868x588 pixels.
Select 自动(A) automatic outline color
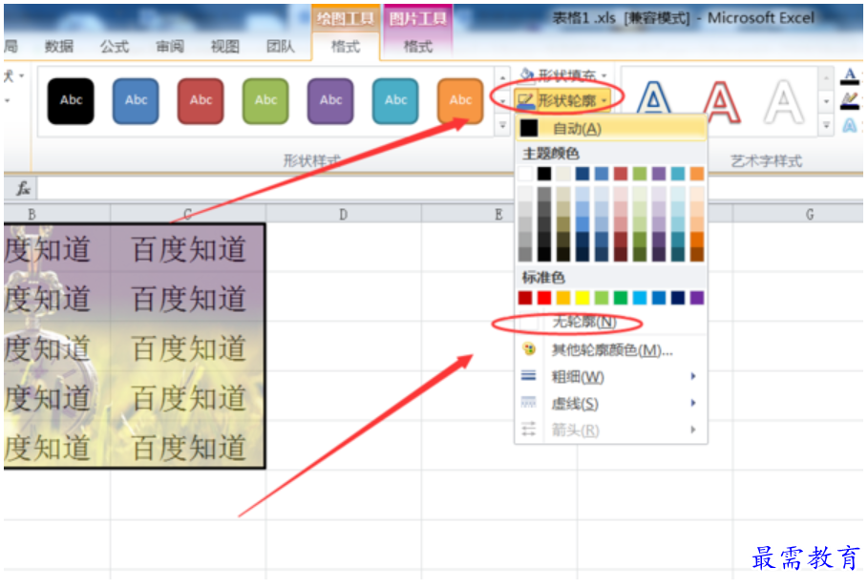click(x=610, y=129)
